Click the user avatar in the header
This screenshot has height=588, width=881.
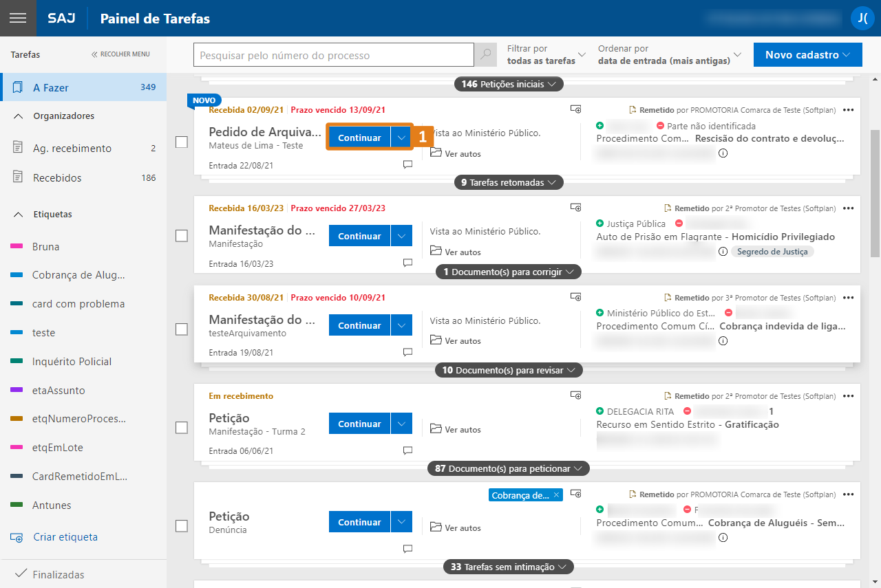pos(862,19)
